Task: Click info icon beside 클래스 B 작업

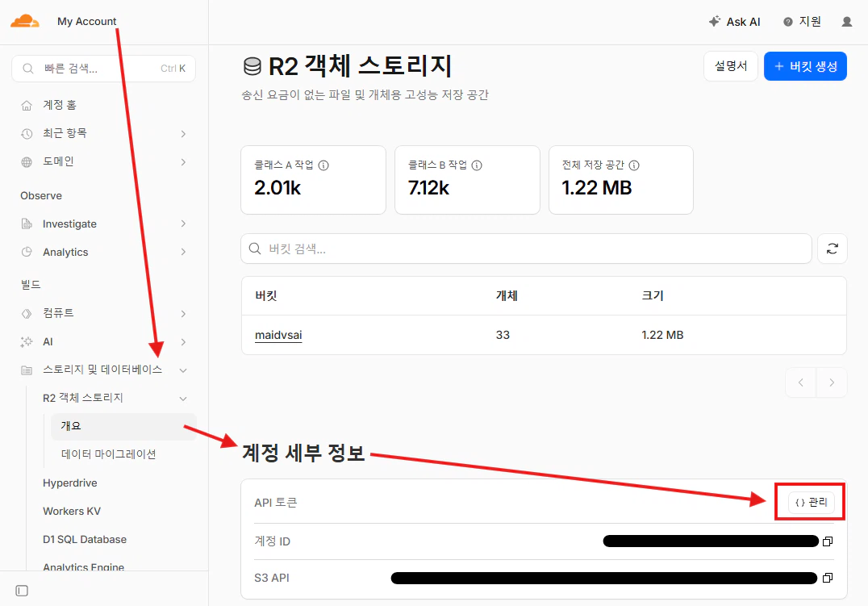Action: [x=477, y=165]
